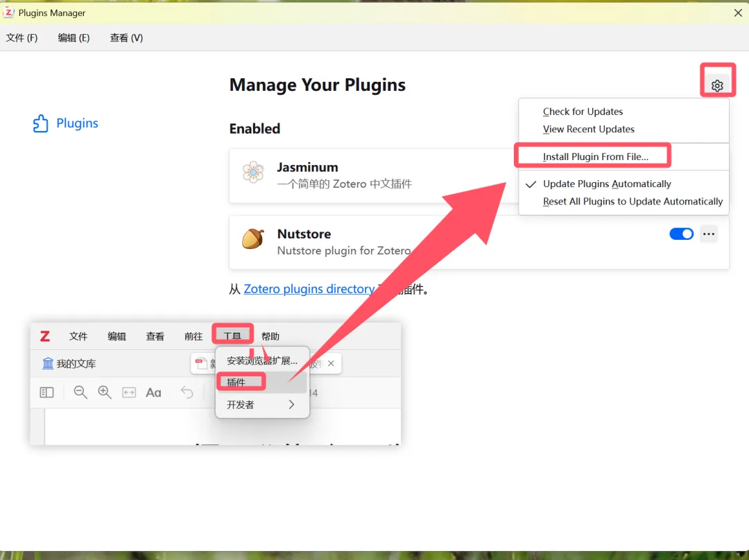Click the Zotero icon in title bar
Image resolution: width=749 pixels, height=560 pixels.
(x=8, y=12)
